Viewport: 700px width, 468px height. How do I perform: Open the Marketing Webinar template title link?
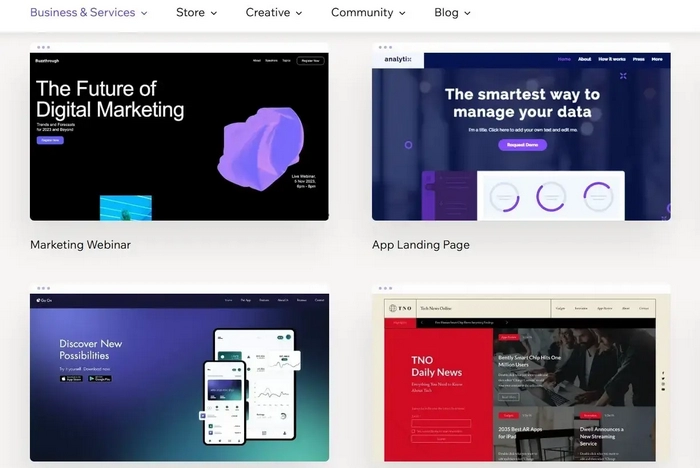point(80,245)
